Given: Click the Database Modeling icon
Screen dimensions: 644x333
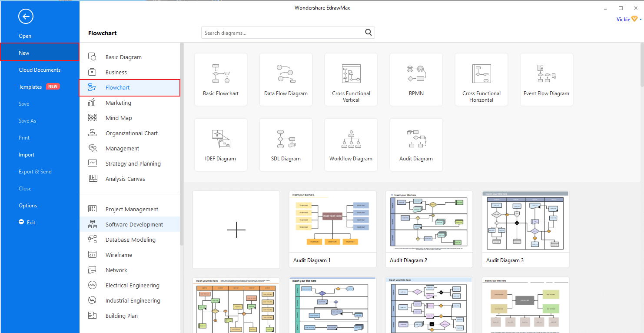Looking at the screenshot, I should coord(92,240).
